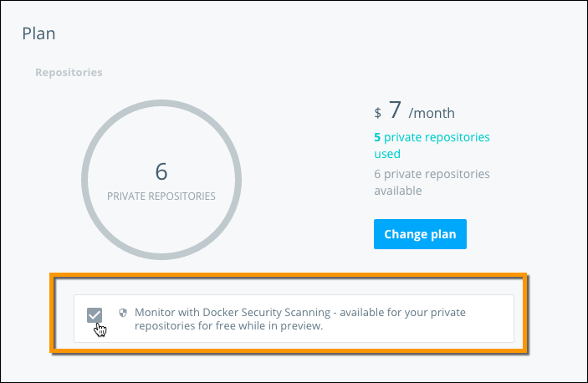Click the checkmark inside the gray checkbox

(x=95, y=314)
